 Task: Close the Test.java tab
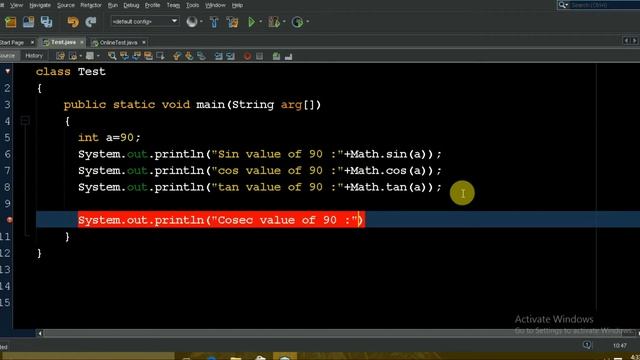tap(82, 42)
